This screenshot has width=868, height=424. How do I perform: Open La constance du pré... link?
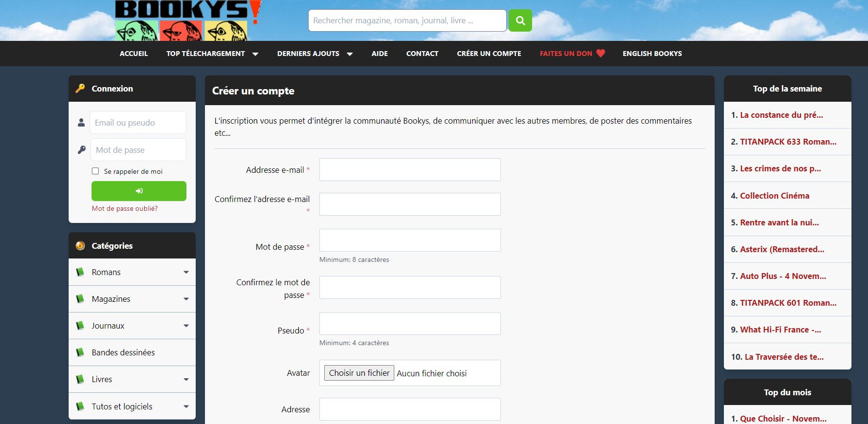click(781, 115)
